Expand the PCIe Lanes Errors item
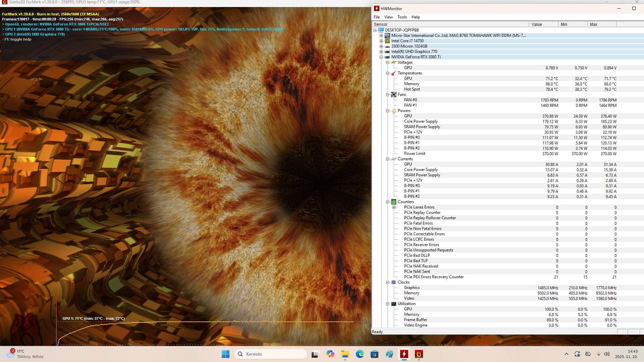Image resolution: width=644 pixels, height=362 pixels. pyautogui.click(x=394, y=207)
